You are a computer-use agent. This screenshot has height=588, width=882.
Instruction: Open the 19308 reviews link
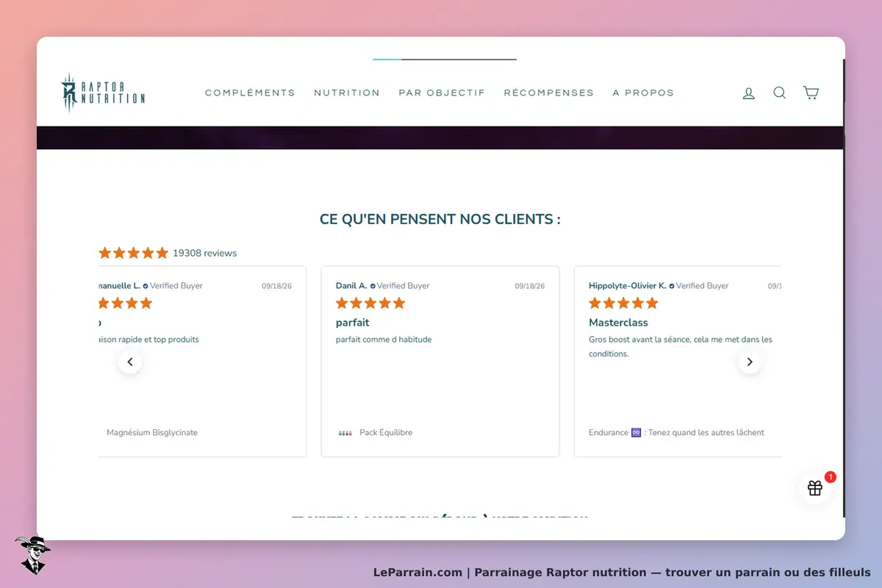pos(205,253)
